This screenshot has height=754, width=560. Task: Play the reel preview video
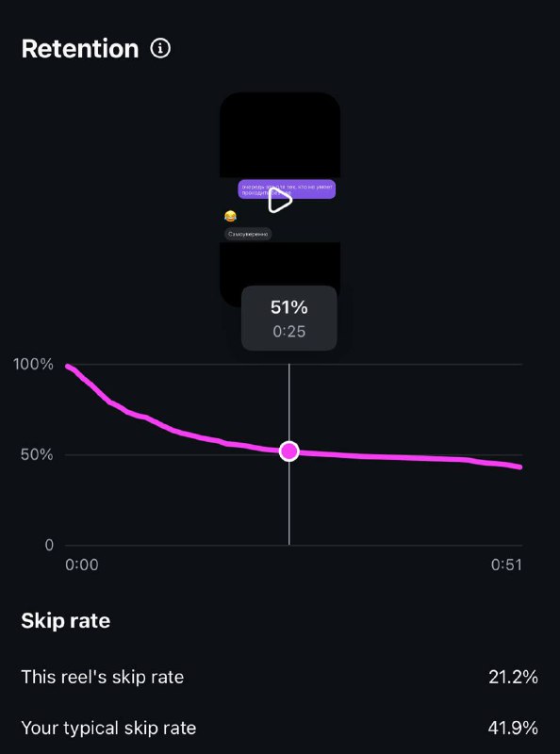point(280,201)
